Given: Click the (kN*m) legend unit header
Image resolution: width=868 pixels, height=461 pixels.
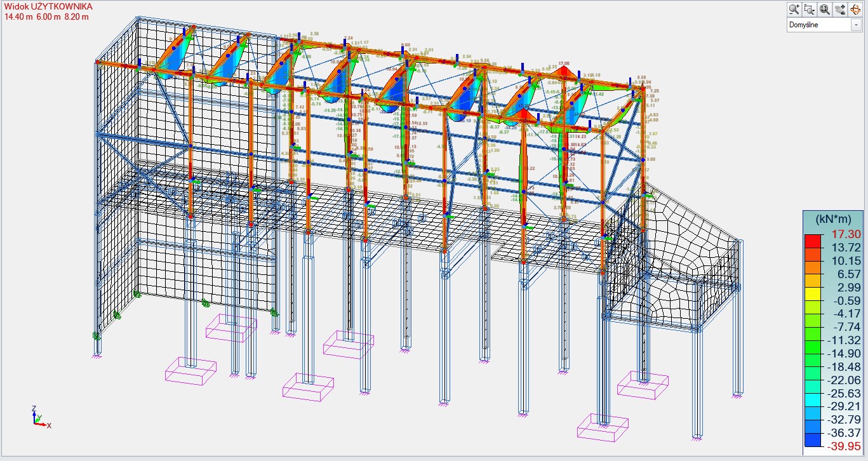Looking at the screenshot, I should [832, 218].
